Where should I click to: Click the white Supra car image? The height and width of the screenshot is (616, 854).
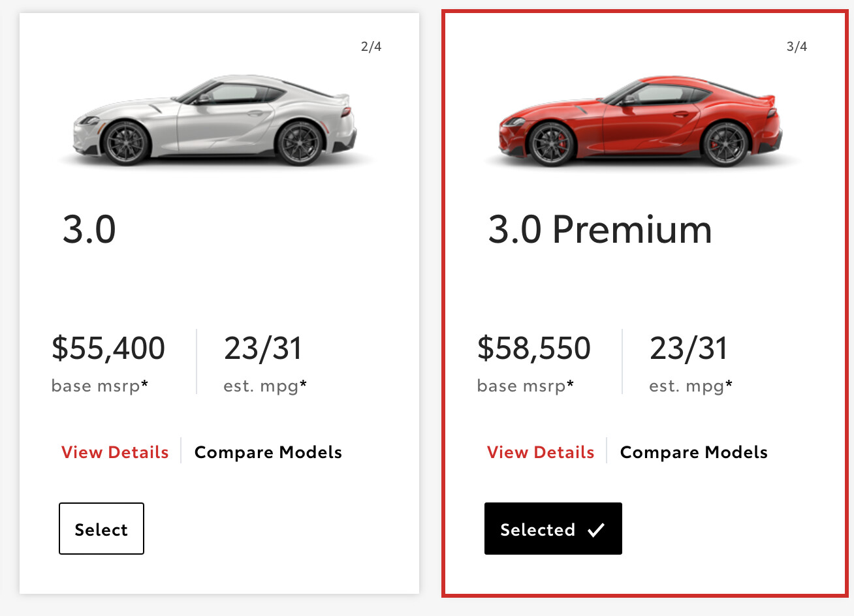214,121
